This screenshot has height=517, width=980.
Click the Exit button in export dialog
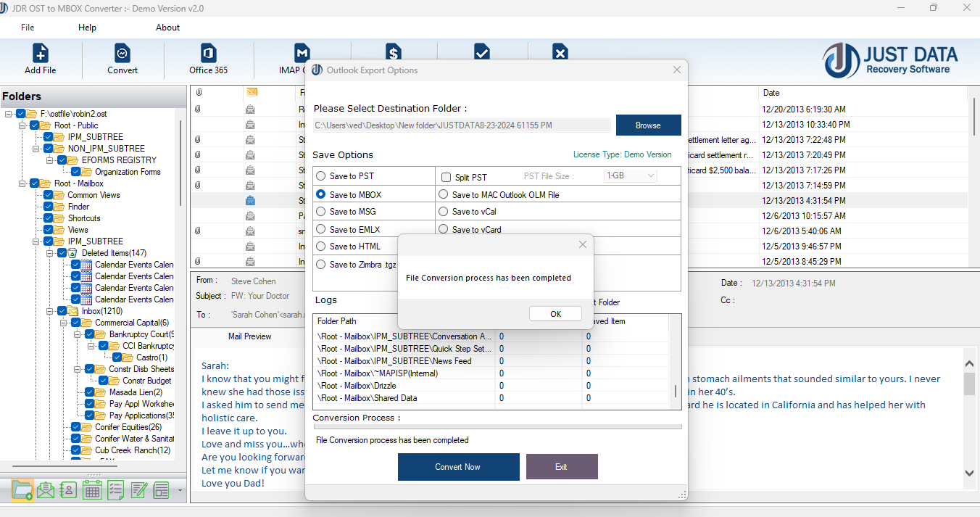coord(562,467)
